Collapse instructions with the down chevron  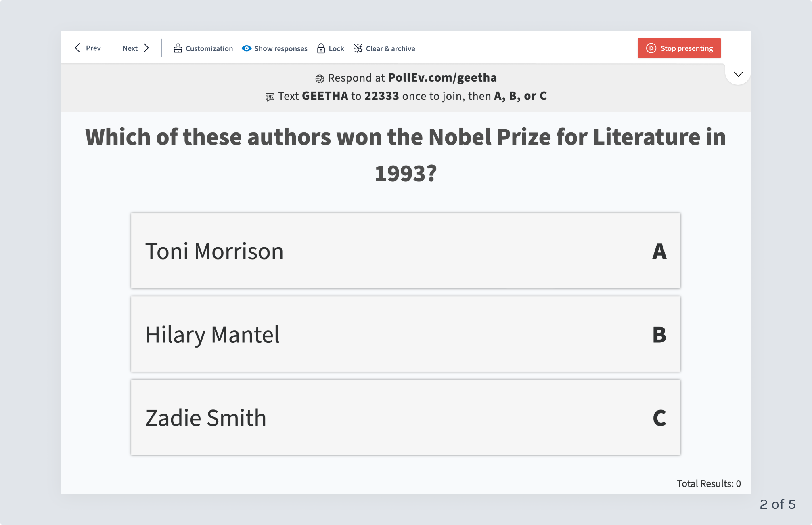[738, 74]
